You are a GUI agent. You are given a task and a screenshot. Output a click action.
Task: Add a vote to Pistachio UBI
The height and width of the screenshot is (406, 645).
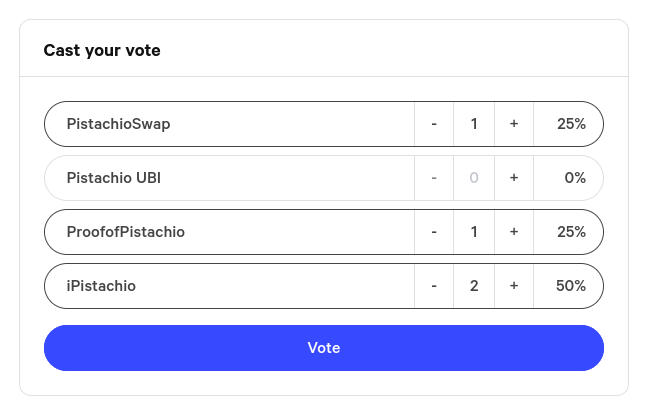pos(514,178)
